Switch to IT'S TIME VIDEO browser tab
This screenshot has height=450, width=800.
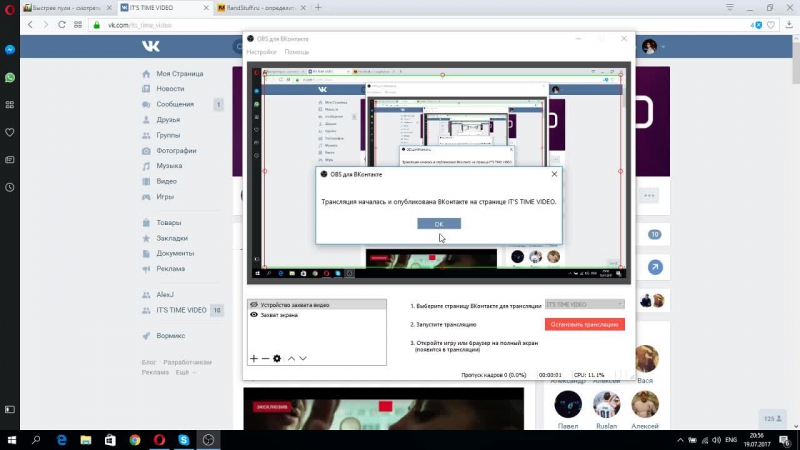point(164,8)
